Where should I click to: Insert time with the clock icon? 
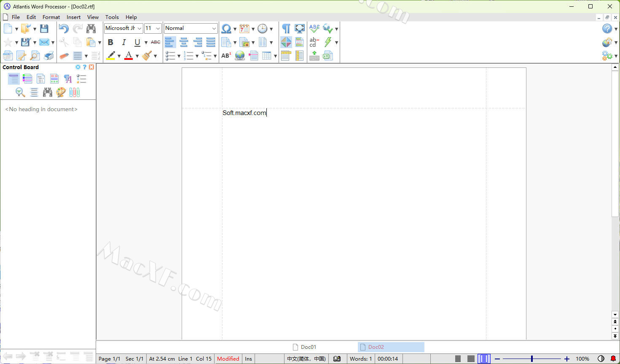(x=263, y=29)
